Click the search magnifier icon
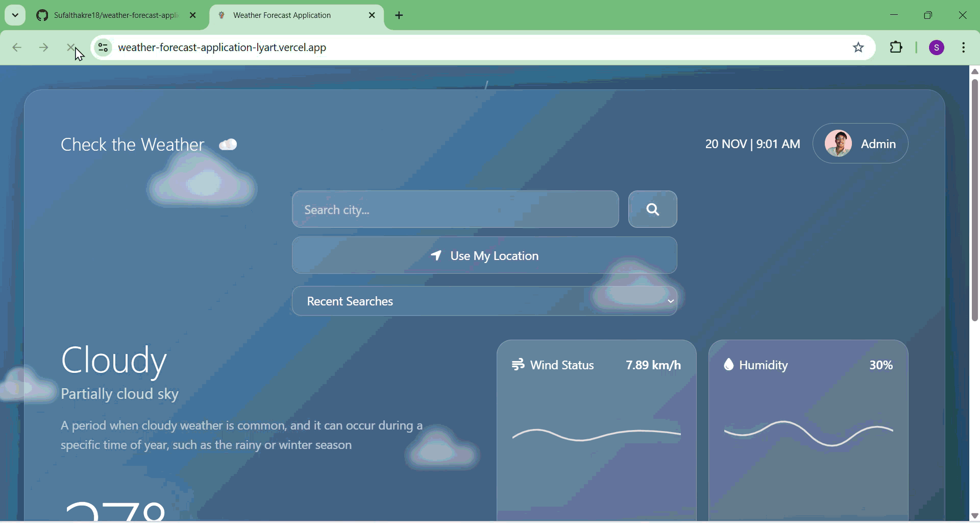 point(652,209)
